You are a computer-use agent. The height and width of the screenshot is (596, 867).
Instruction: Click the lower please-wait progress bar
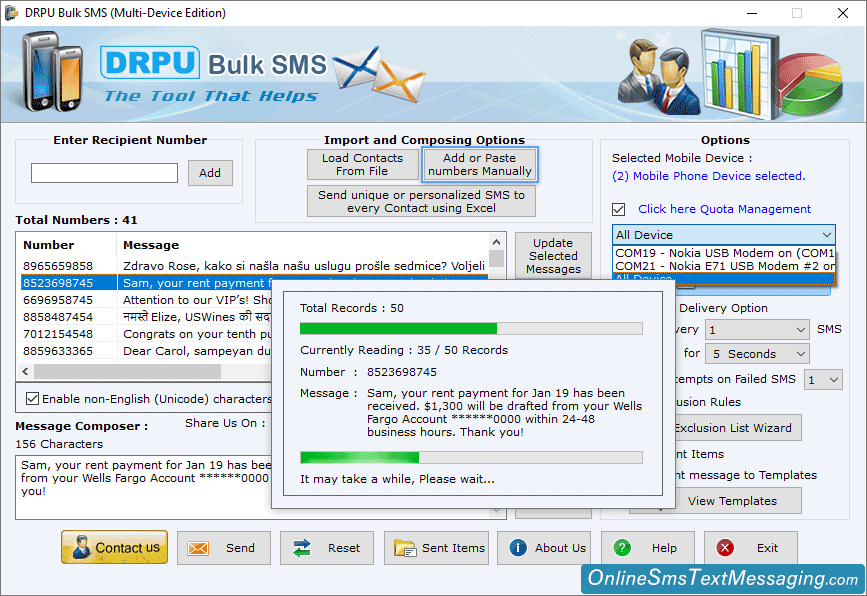pyautogui.click(x=471, y=457)
